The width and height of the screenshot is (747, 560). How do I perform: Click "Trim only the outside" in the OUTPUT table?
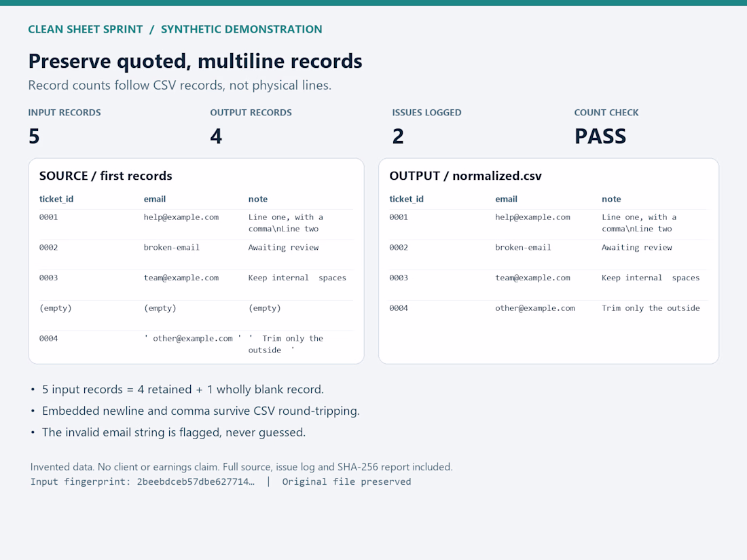(x=651, y=308)
